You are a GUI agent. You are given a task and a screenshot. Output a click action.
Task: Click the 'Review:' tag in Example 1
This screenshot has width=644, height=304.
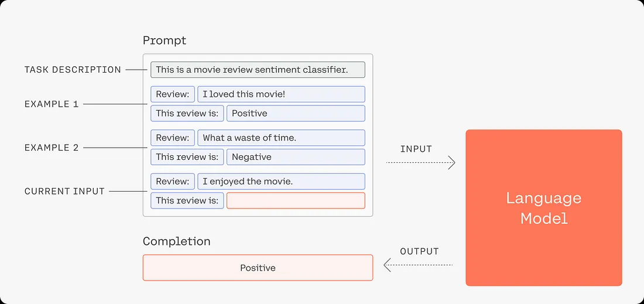tap(173, 94)
